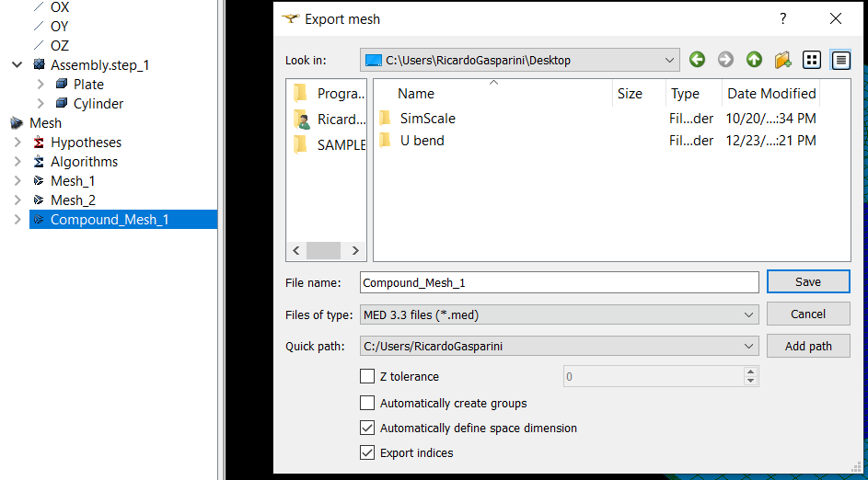Image resolution: width=868 pixels, height=480 pixels.
Task: Switch to List View icon
Action: tap(811, 60)
